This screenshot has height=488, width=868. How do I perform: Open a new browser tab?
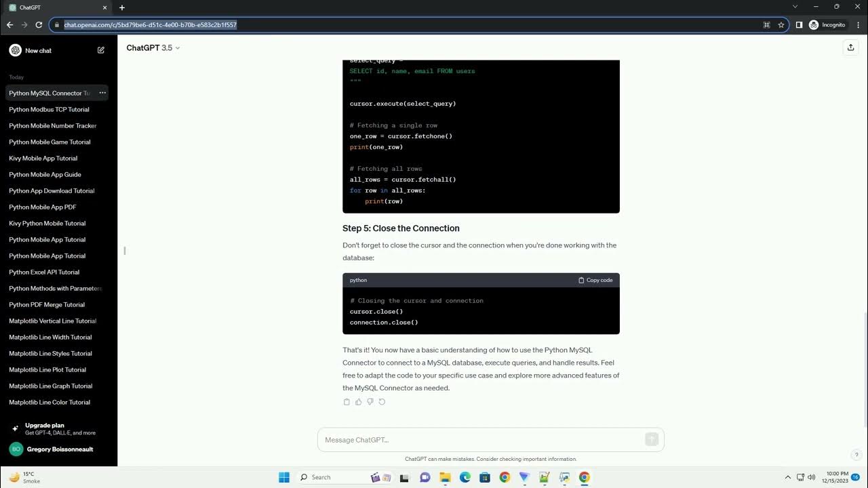[x=122, y=7]
